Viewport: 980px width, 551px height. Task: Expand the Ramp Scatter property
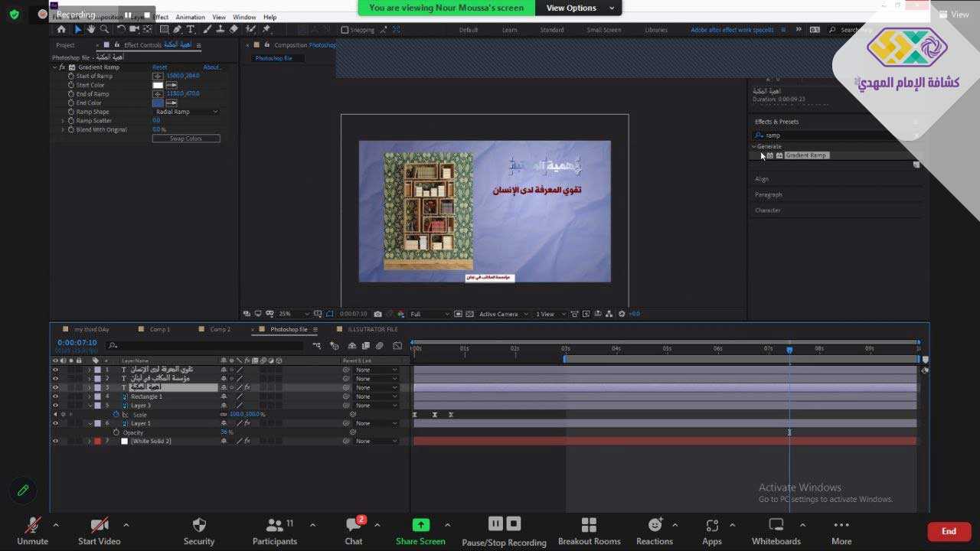click(x=63, y=121)
